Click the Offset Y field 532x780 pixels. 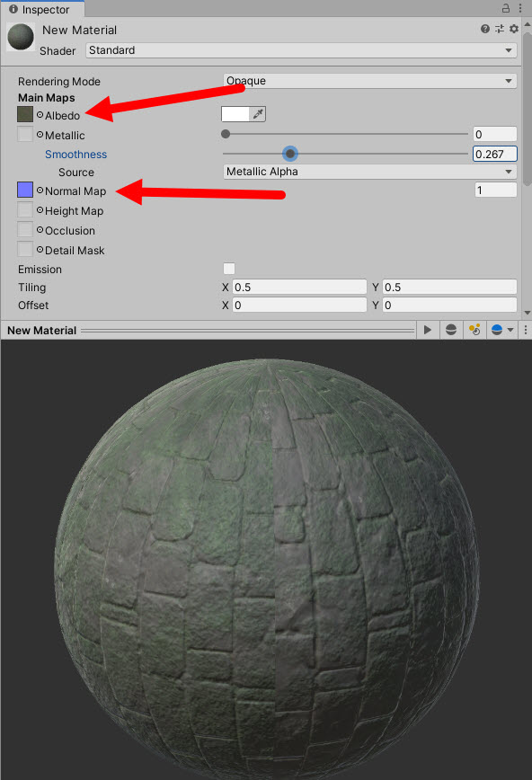449,305
